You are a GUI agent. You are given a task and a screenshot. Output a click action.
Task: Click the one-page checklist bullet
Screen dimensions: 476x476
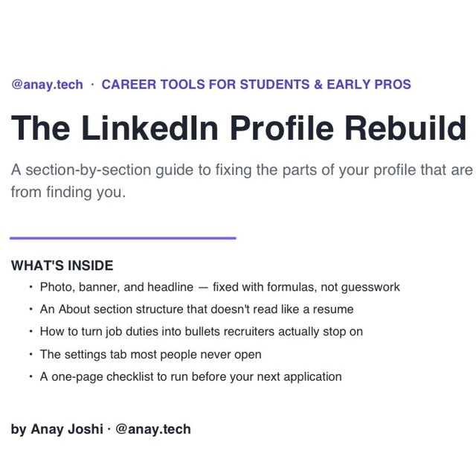(190, 377)
